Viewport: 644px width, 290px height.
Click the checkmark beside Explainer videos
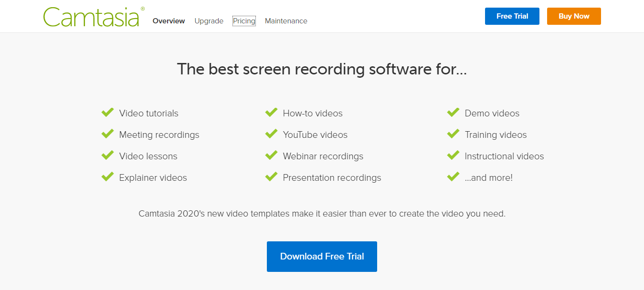[x=107, y=176]
